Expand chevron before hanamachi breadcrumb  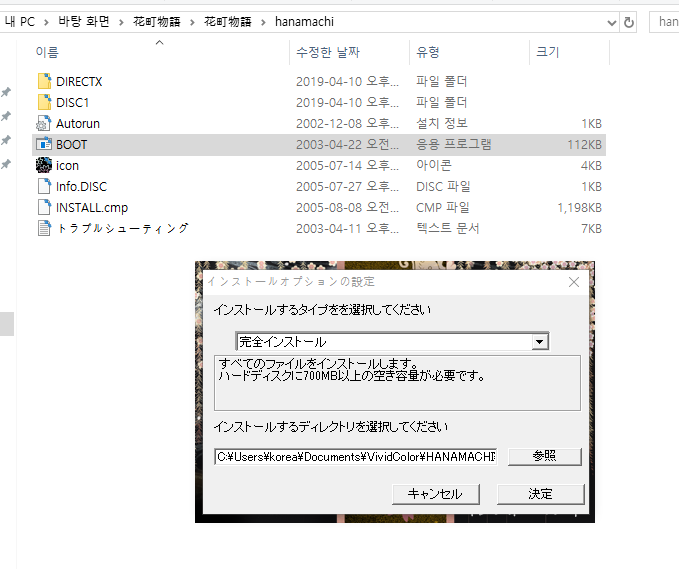click(263, 22)
